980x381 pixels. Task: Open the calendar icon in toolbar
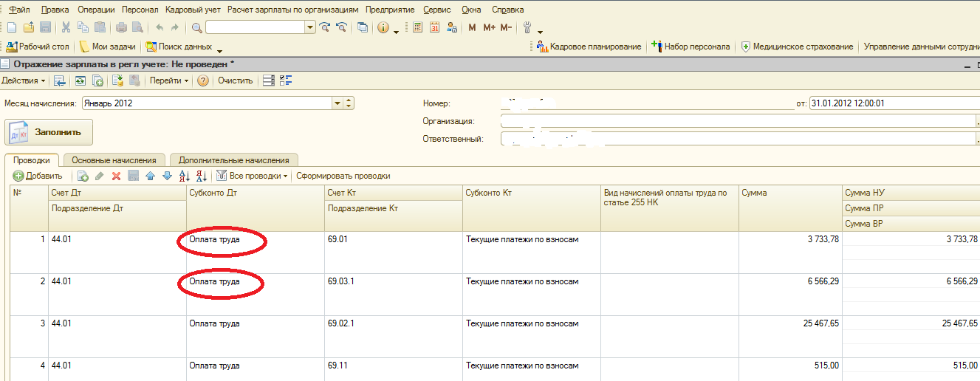pyautogui.click(x=434, y=28)
